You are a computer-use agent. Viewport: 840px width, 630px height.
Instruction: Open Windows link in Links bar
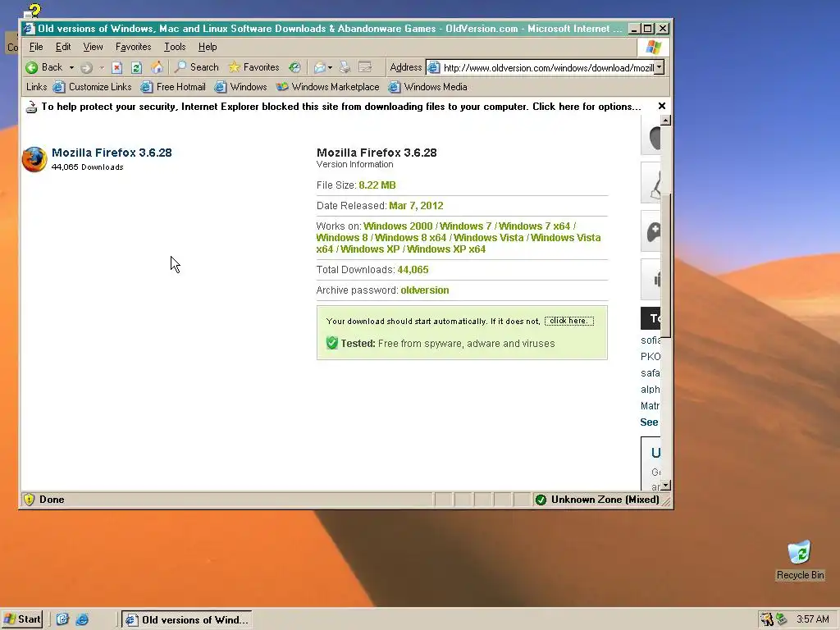pos(240,87)
